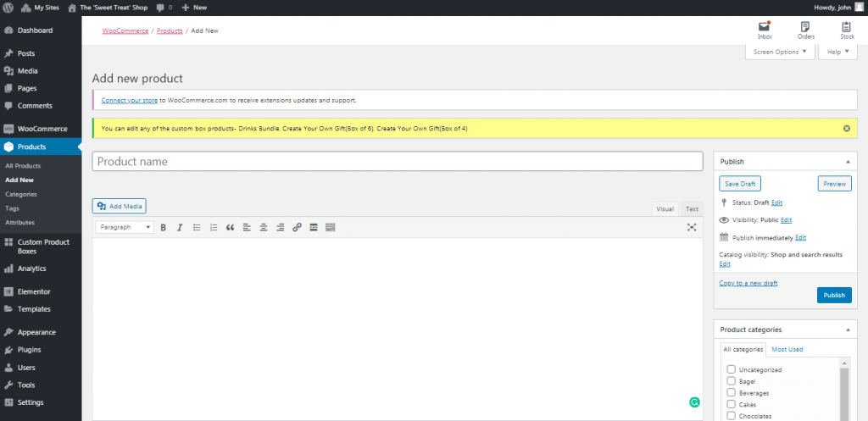Collapse the Product categories panel
The height and width of the screenshot is (421, 868).
click(x=848, y=330)
